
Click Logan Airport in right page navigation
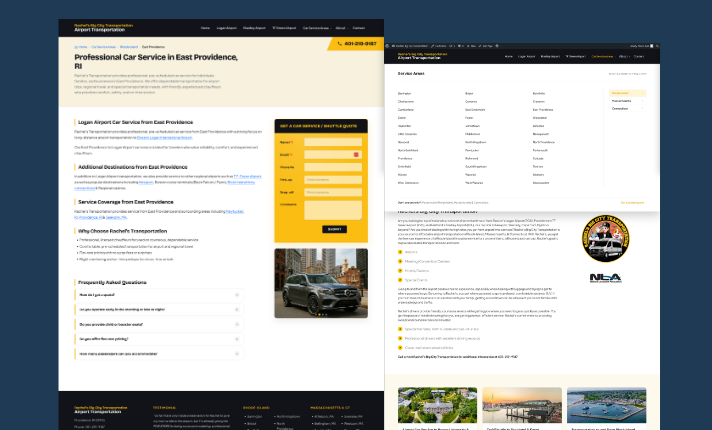pos(527,57)
